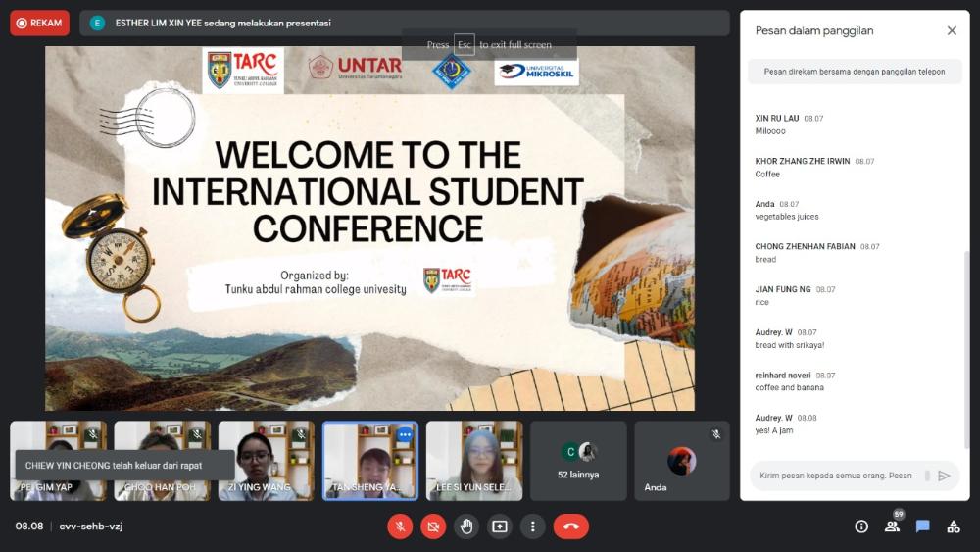
Task: Raise your hand in the meeting
Action: coord(466,527)
